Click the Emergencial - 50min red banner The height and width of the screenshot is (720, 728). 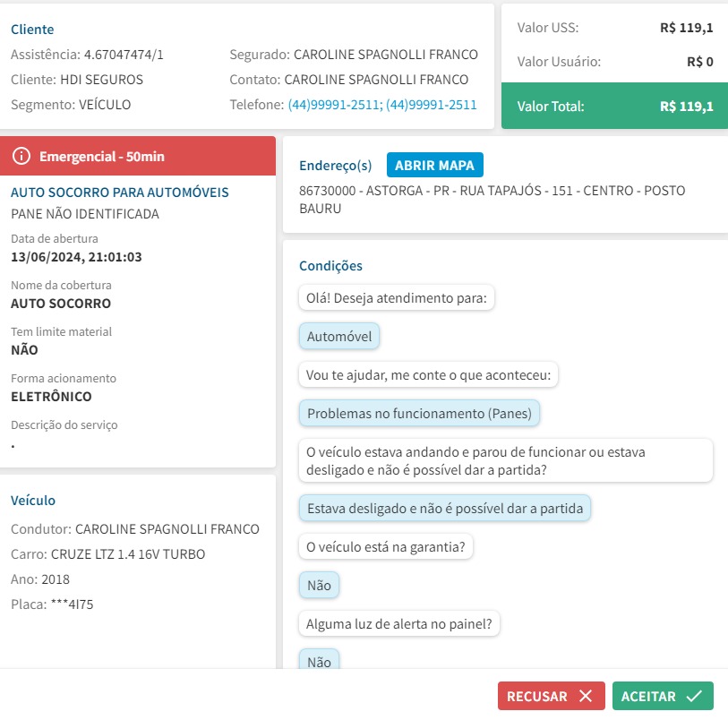[138, 156]
